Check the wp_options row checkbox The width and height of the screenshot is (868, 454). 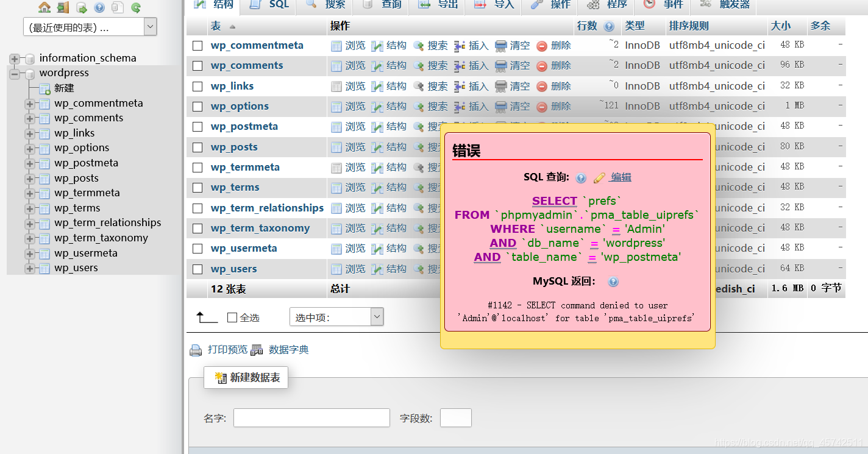click(197, 107)
